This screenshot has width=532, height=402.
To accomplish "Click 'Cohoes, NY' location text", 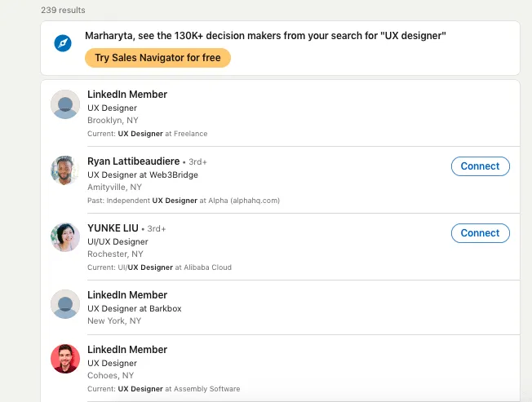I will pyautogui.click(x=111, y=376).
